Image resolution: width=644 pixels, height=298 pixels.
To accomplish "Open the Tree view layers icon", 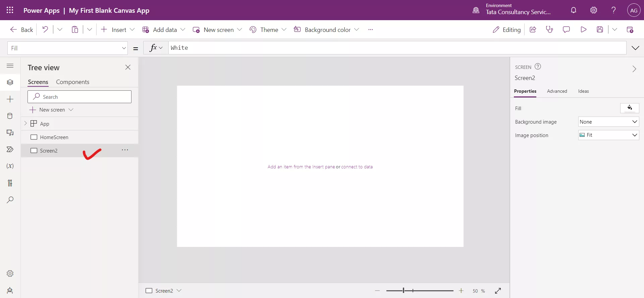I will (10, 82).
